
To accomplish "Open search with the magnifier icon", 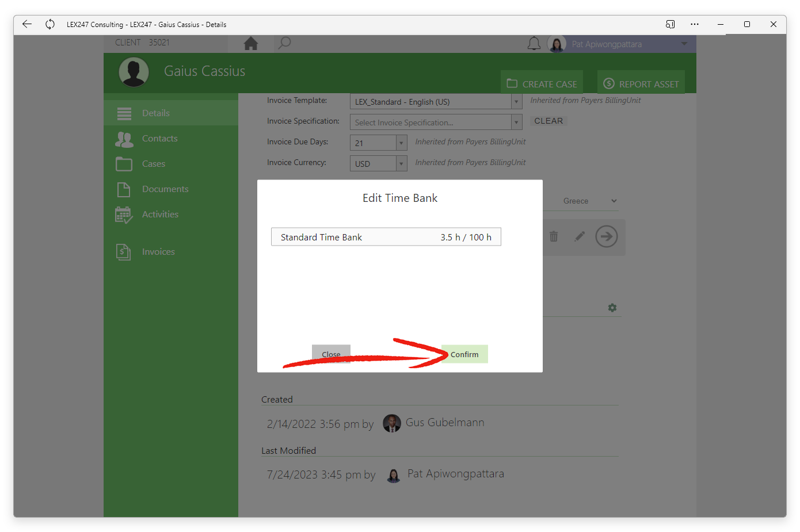I will [x=284, y=43].
